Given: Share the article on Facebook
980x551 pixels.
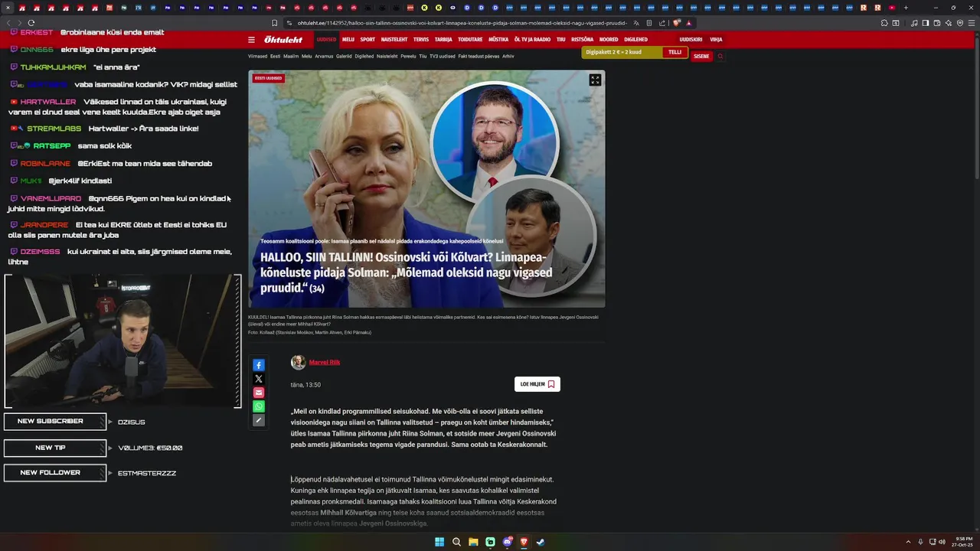Looking at the screenshot, I should 259,365.
